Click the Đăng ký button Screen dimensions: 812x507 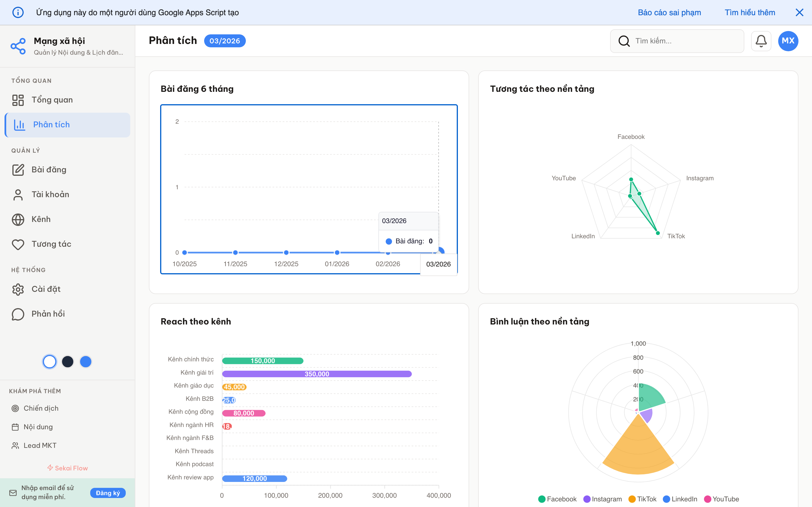pyautogui.click(x=108, y=493)
